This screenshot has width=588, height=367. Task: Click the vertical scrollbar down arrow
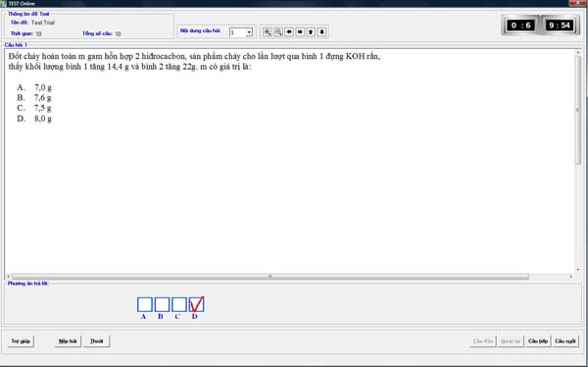(578, 269)
